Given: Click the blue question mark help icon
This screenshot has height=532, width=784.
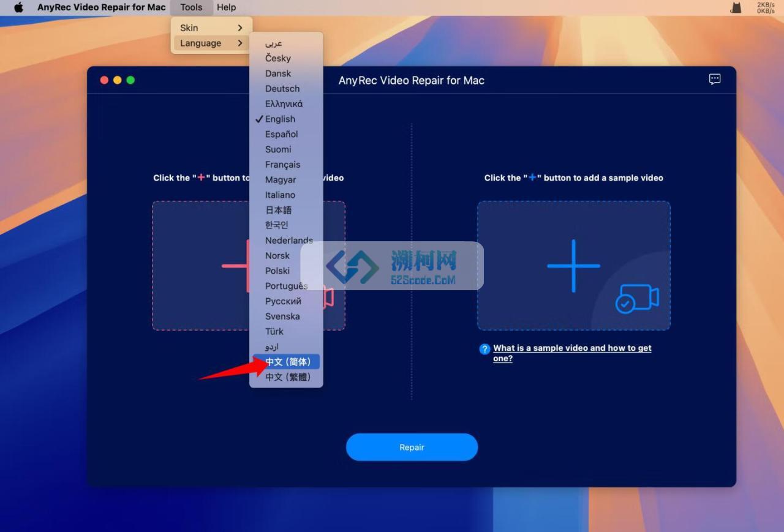Looking at the screenshot, I should pyautogui.click(x=485, y=349).
